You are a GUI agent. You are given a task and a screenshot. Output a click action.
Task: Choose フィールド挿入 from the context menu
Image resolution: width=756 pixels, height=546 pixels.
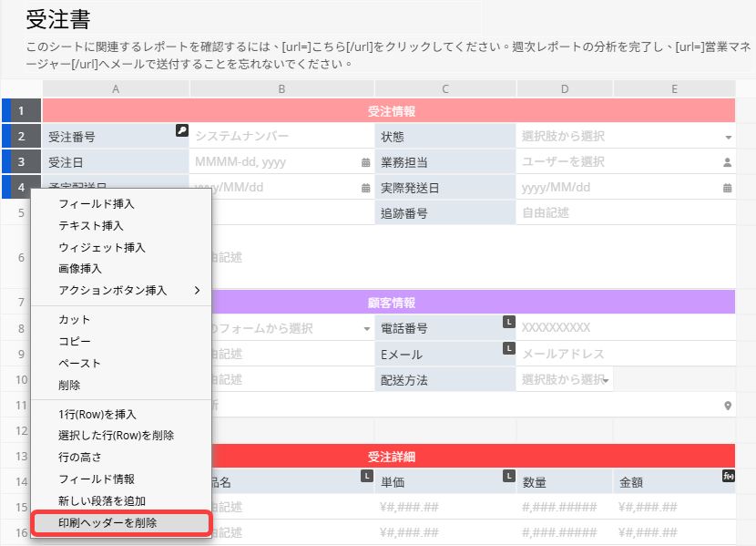(97, 204)
